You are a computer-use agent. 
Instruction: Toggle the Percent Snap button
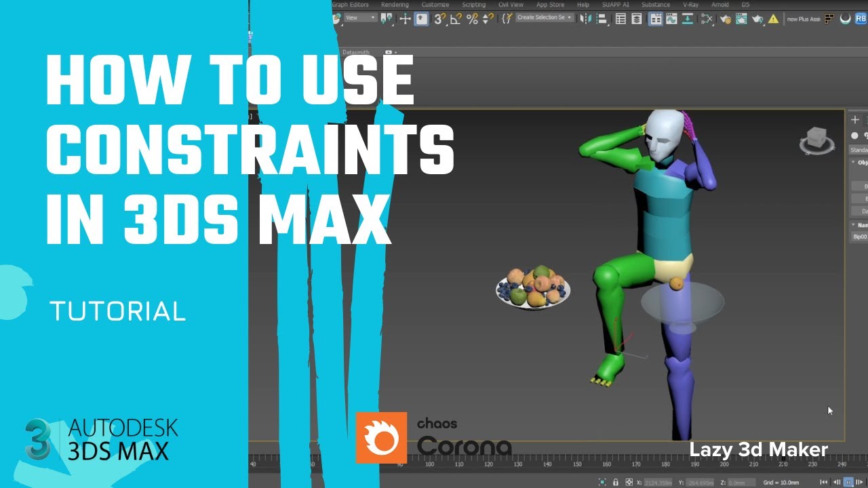pyautogui.click(x=472, y=19)
